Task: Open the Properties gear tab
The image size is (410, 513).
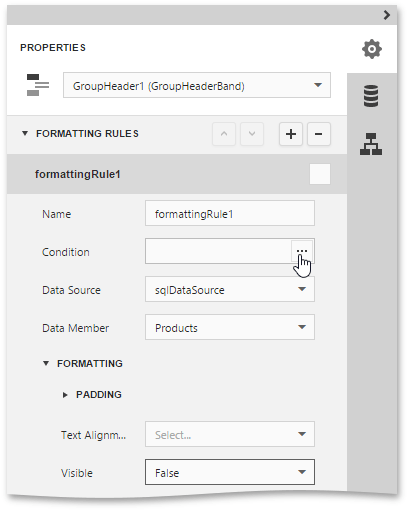Action: (372, 49)
